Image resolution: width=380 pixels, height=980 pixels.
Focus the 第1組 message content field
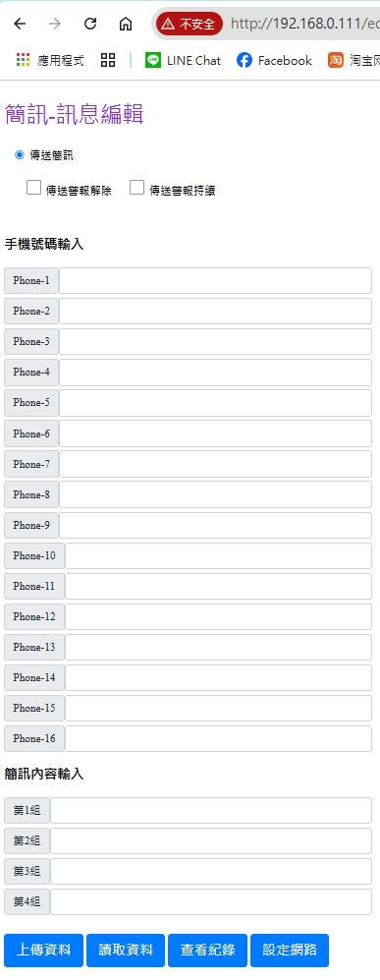tap(211, 811)
